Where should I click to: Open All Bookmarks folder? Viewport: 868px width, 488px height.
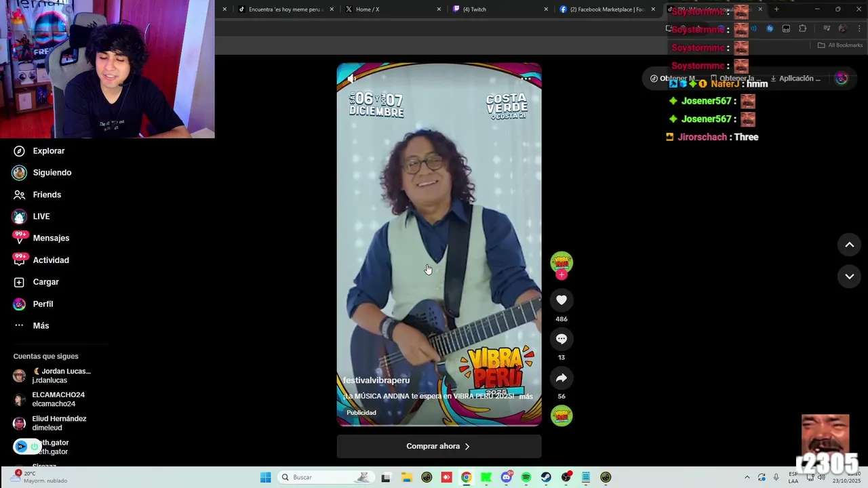[x=840, y=45]
